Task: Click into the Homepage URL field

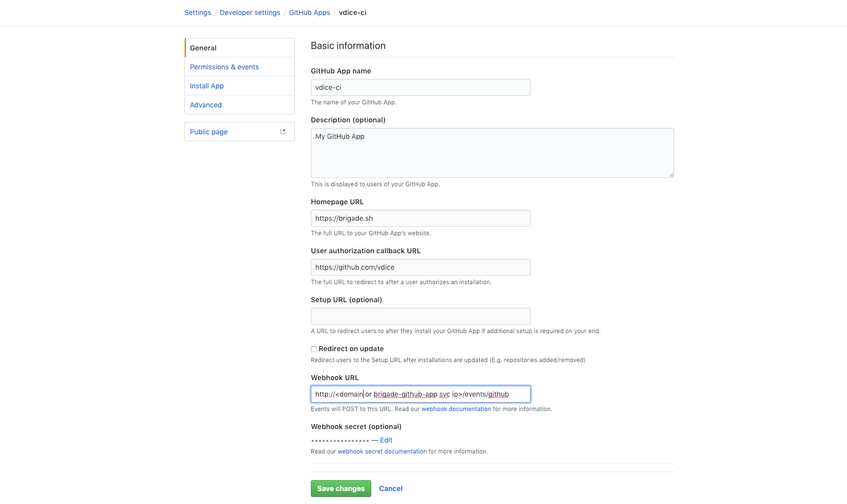Action: (420, 218)
